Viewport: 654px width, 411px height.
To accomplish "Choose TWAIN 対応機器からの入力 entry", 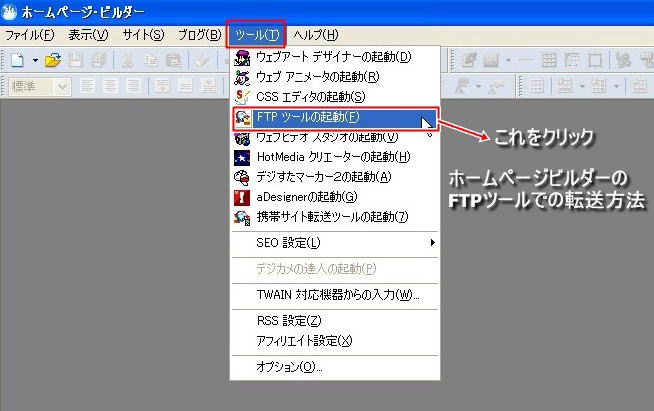I will [337, 295].
